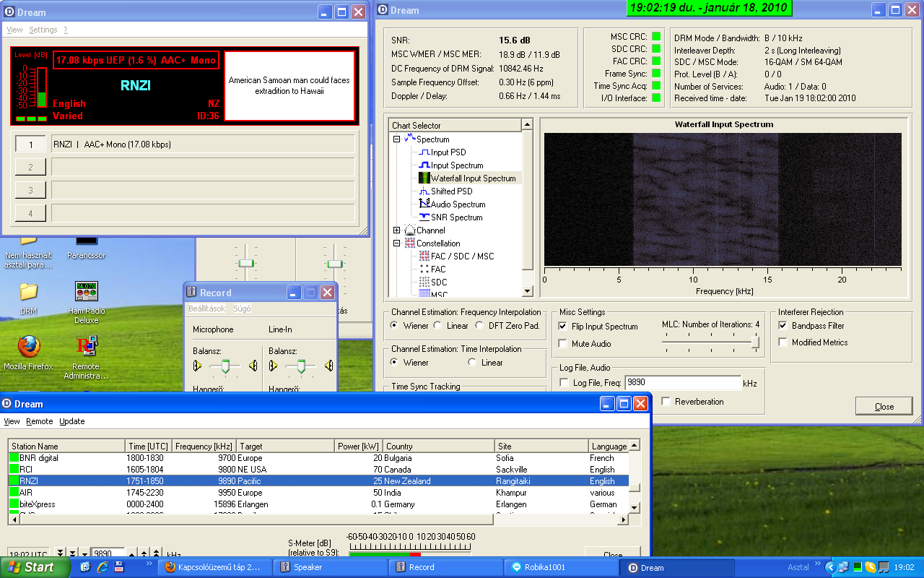Click the Log File frequency input field
The width and height of the screenshot is (924, 578).
click(x=682, y=383)
